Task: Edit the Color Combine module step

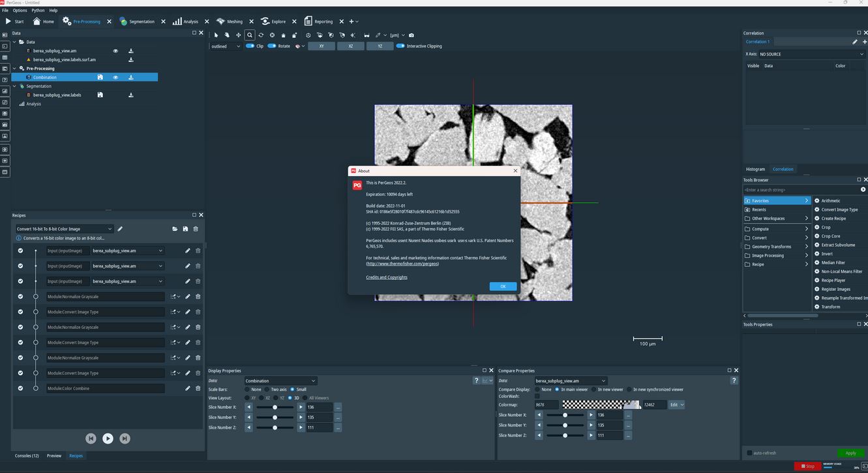Action: (x=188, y=388)
